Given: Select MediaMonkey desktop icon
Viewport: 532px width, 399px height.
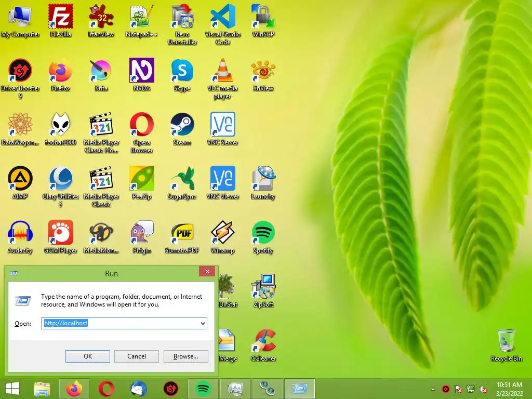Looking at the screenshot, I should (x=101, y=237).
